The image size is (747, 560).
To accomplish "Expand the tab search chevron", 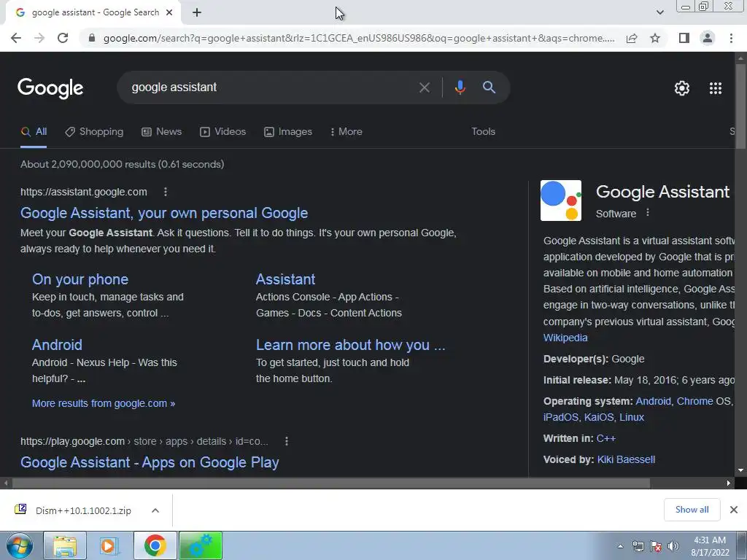I will (659, 12).
